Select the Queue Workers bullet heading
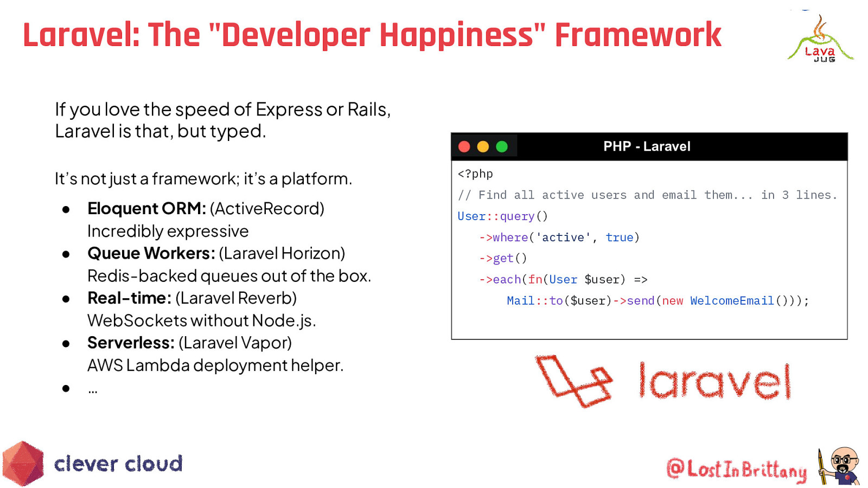Image resolution: width=868 pixels, height=488 pixels. coord(151,253)
